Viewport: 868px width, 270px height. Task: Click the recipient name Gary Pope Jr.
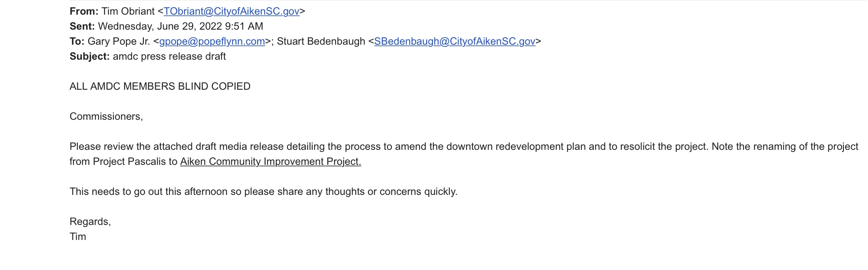(119, 42)
